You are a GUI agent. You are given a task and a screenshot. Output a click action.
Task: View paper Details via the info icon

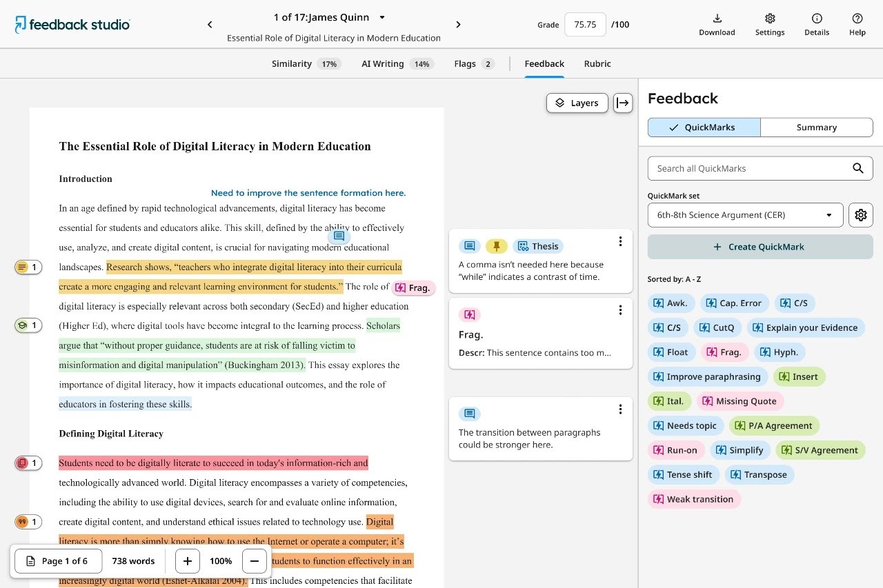tap(817, 25)
